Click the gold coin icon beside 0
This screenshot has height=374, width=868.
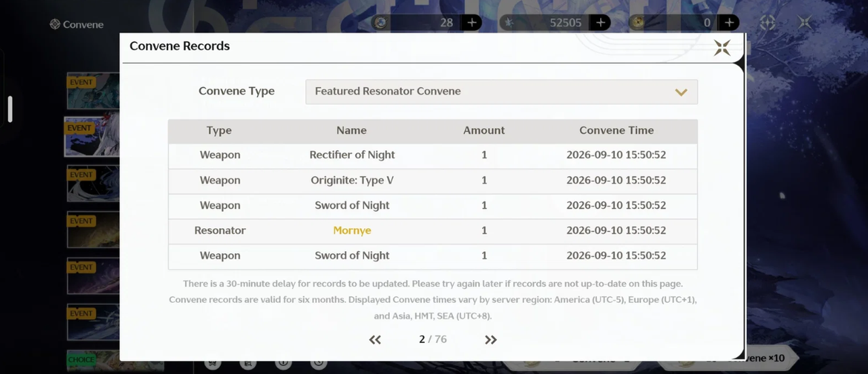pyautogui.click(x=637, y=22)
